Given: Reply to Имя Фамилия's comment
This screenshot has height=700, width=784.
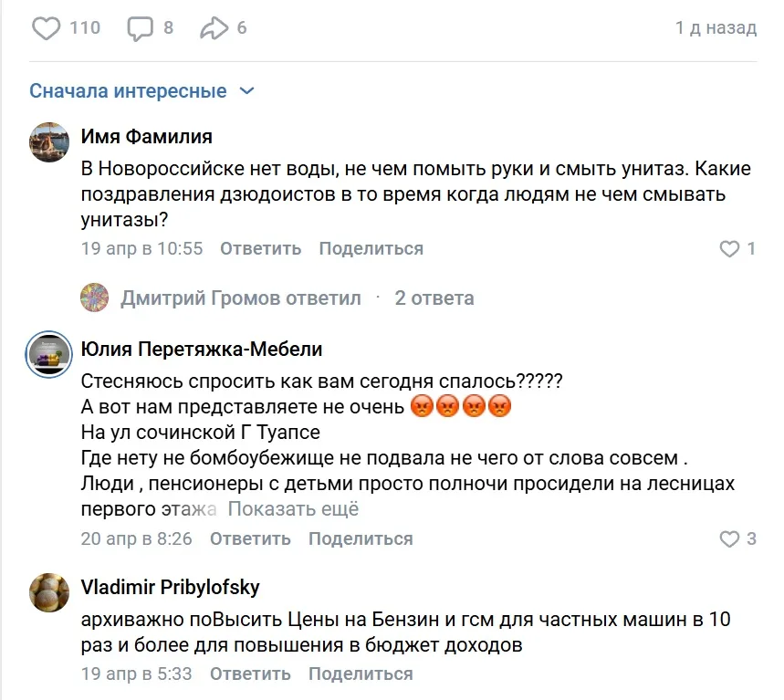Looking at the screenshot, I should tap(260, 248).
